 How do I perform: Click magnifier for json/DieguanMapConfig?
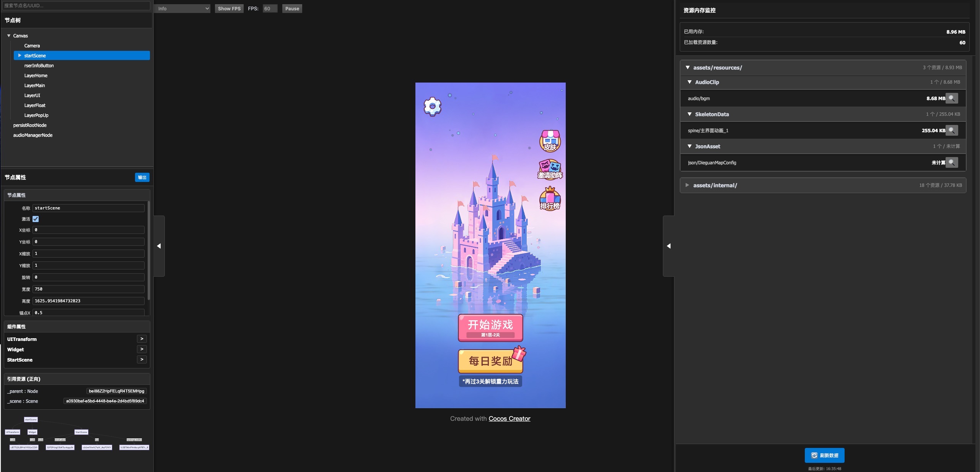(952, 162)
